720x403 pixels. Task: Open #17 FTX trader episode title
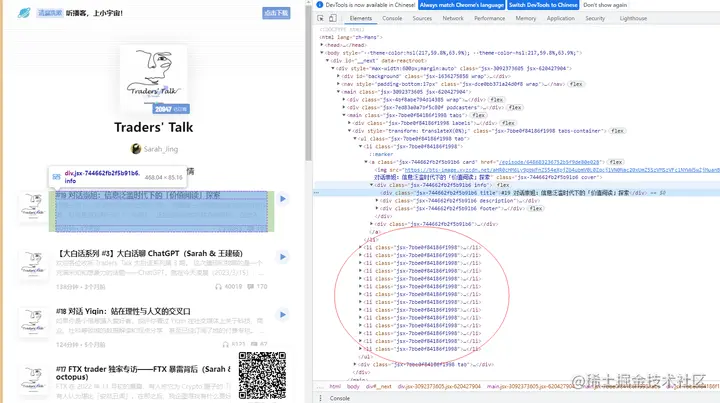click(143, 373)
